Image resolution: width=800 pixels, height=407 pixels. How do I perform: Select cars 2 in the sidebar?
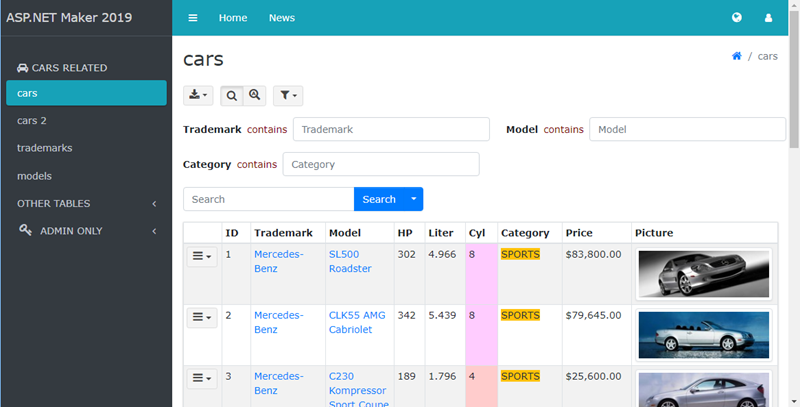click(86, 120)
